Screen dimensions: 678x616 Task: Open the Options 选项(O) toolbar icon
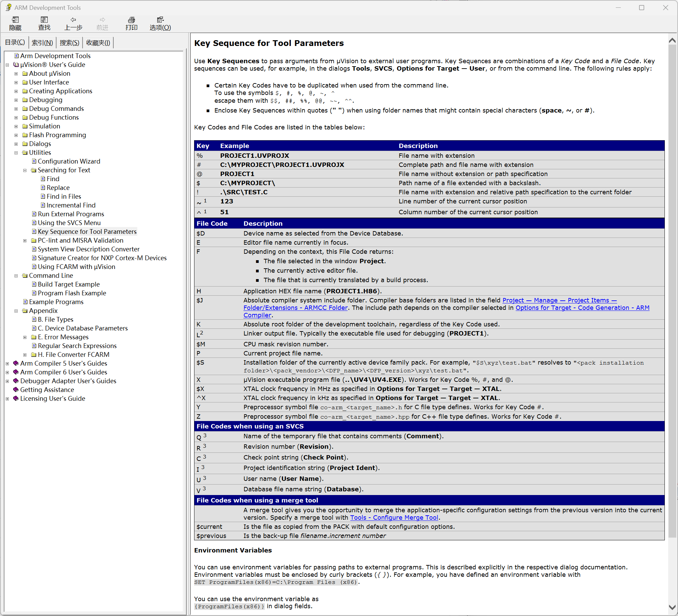tap(160, 20)
